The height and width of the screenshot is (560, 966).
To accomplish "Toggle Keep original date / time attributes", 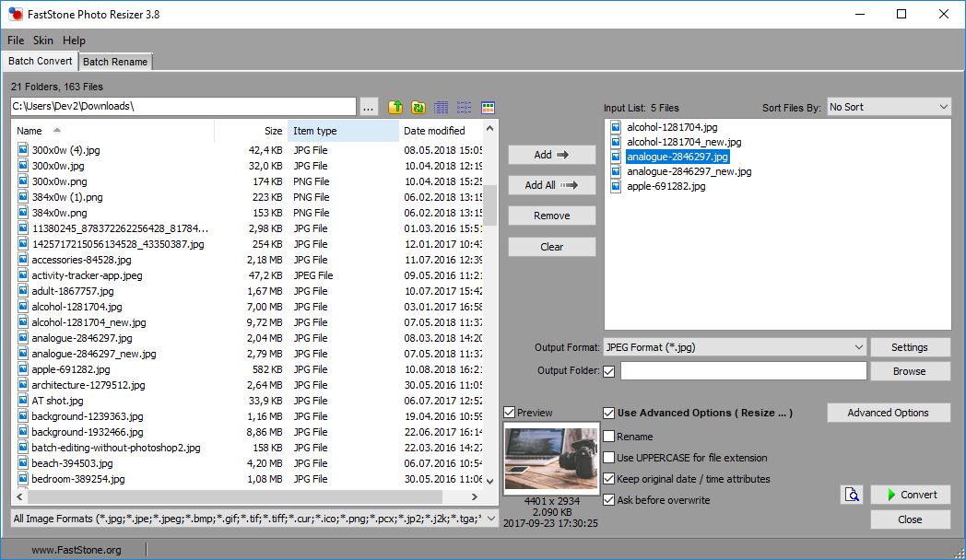I will 608,479.
